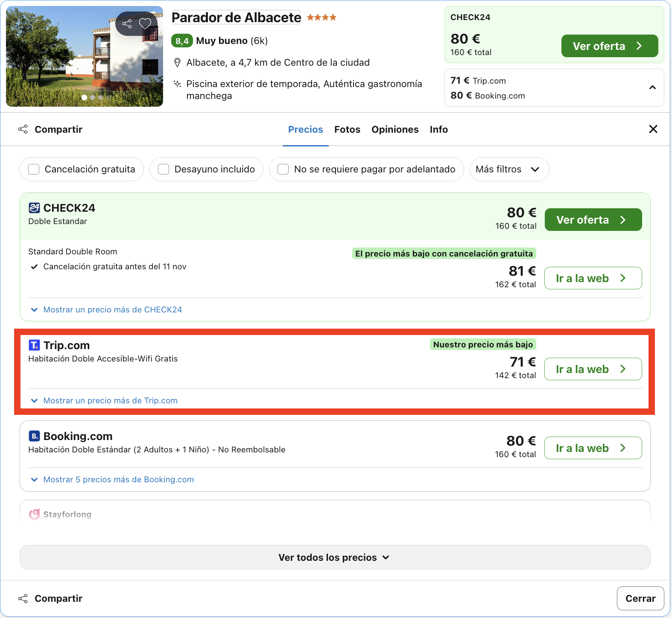Click the Nuestro precio más bajo badge
The height and width of the screenshot is (618, 672).
click(483, 344)
